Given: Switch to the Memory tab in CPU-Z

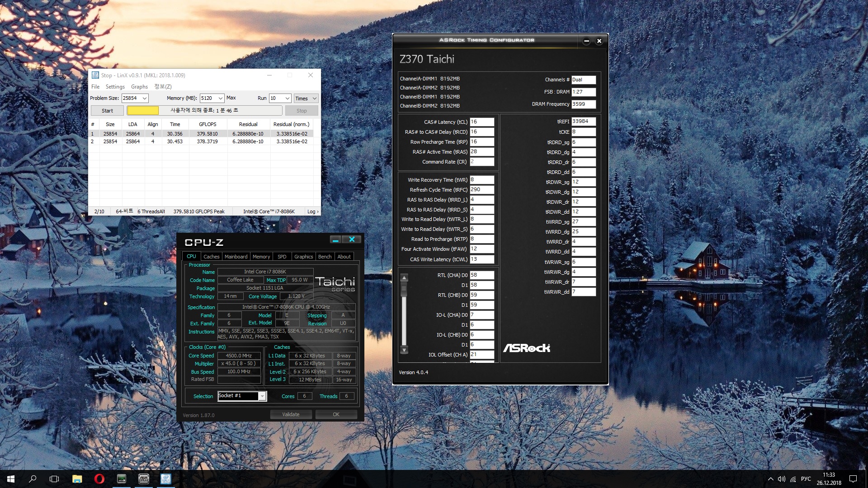Looking at the screenshot, I should point(261,256).
